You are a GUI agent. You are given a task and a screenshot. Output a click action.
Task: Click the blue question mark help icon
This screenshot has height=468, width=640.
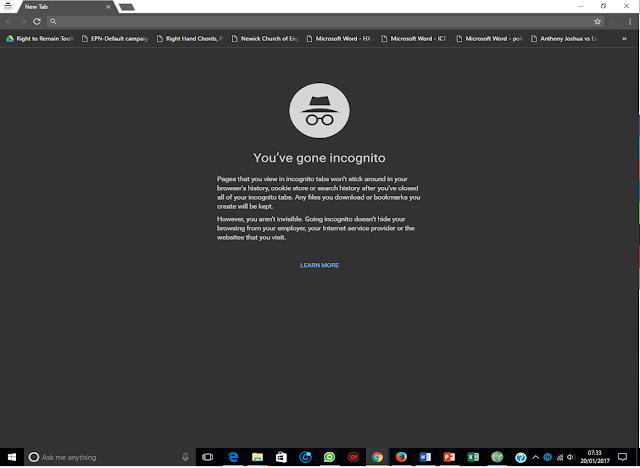pos(521,458)
